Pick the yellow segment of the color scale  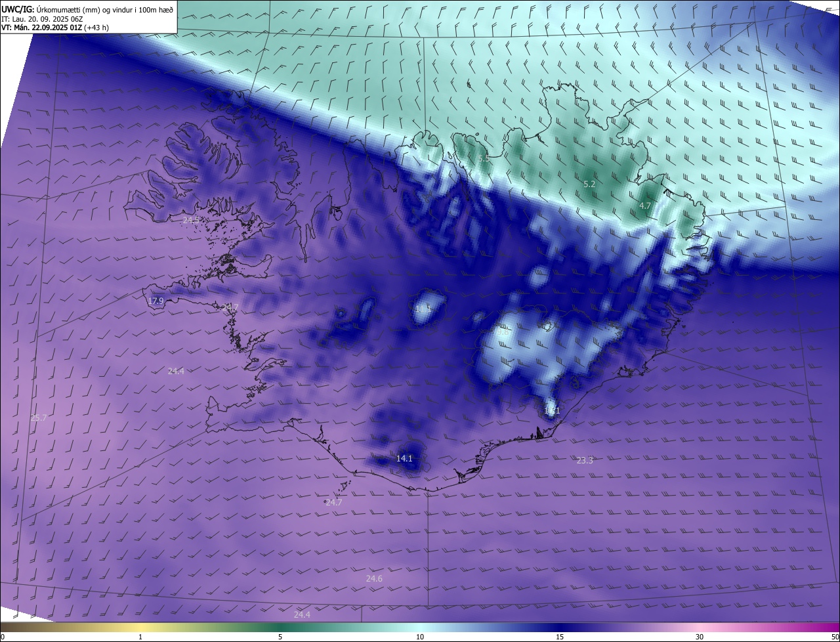(x=140, y=627)
